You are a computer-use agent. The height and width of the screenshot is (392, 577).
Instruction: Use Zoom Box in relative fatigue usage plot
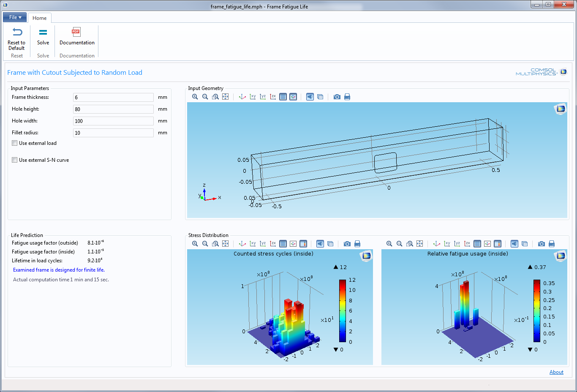pos(409,244)
